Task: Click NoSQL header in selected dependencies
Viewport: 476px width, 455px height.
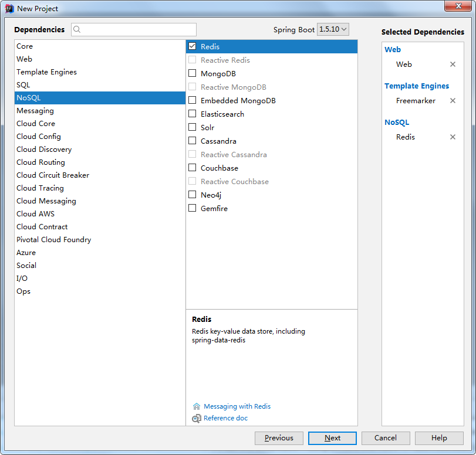Action: (x=397, y=122)
